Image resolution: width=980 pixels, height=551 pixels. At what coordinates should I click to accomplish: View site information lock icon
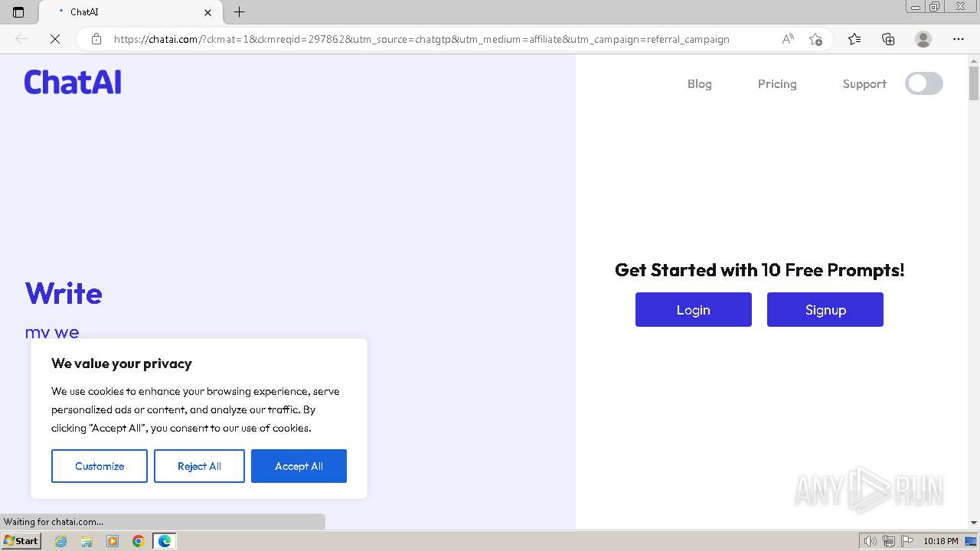click(96, 39)
